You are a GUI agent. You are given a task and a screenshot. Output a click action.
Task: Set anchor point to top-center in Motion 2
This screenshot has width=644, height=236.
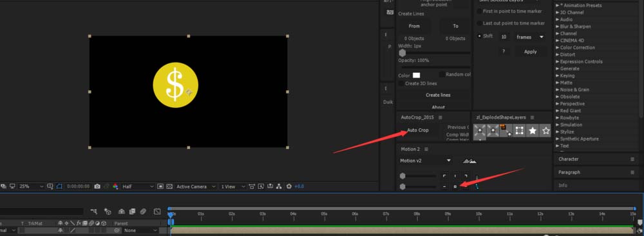(x=455, y=176)
